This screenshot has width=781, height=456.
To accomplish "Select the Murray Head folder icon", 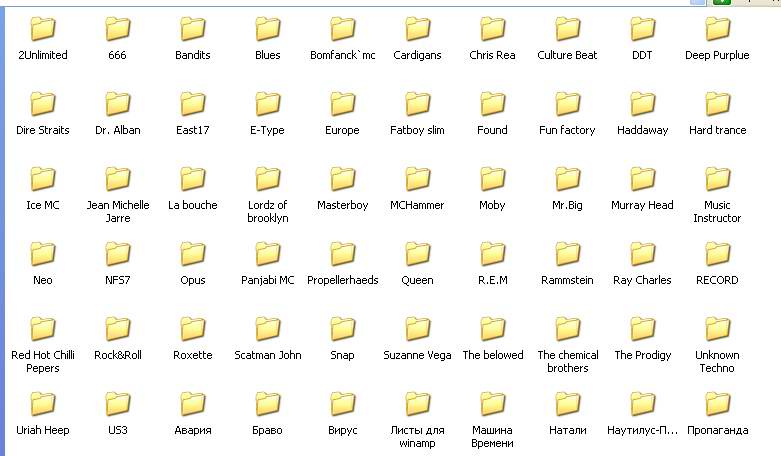I will coord(643,179).
